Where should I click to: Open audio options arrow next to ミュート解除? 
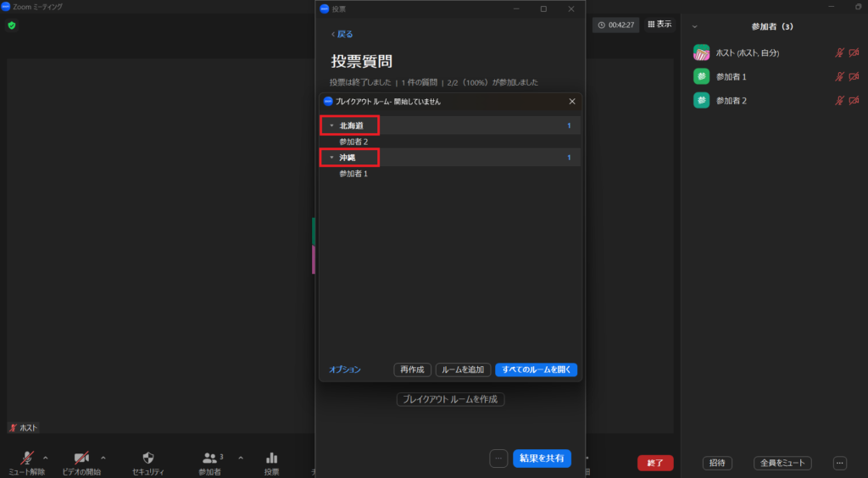46,458
